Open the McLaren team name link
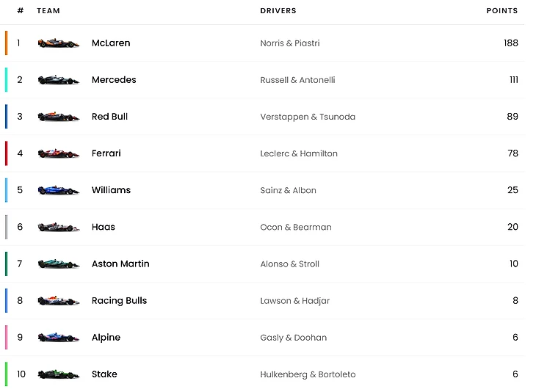536x392 pixels. [x=111, y=43]
